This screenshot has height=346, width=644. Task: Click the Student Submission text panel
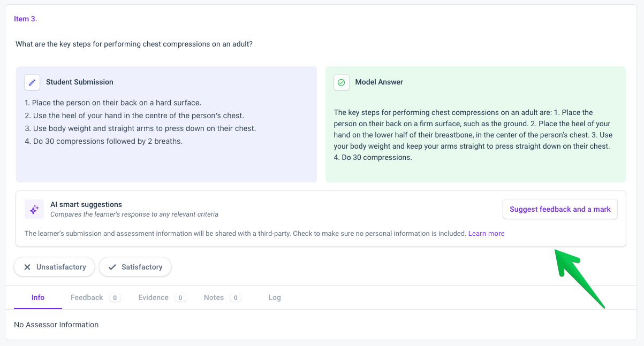(x=166, y=124)
